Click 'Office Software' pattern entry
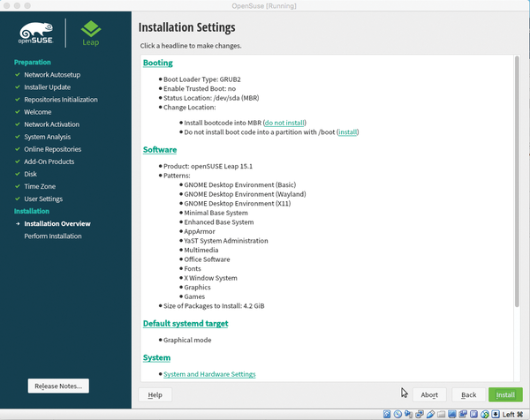The width and height of the screenshot is (530, 420). coord(207,259)
